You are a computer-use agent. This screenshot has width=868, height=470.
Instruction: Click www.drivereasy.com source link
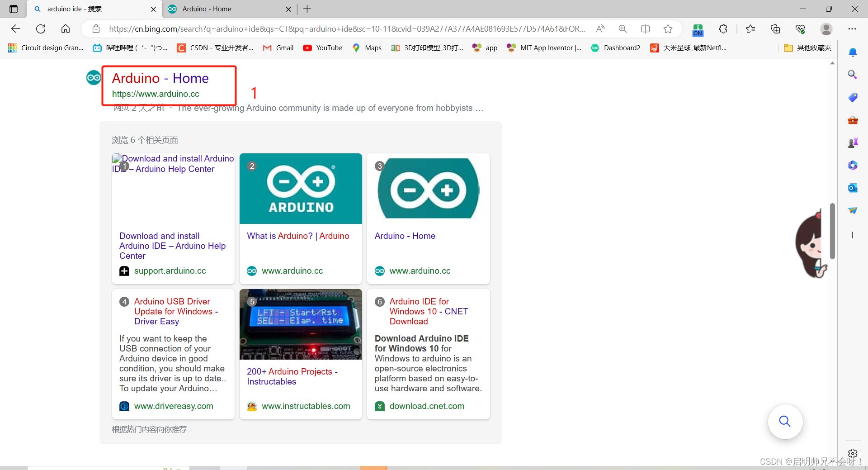tap(174, 406)
